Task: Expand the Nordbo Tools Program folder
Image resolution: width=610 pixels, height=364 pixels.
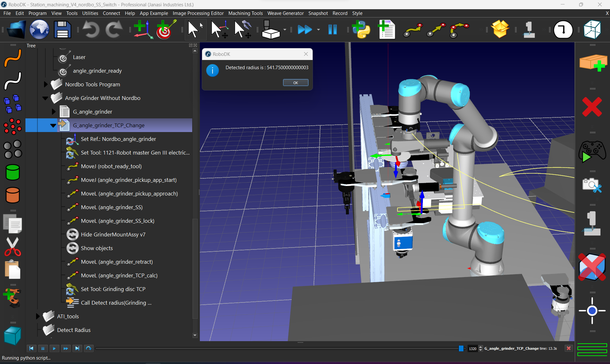Action: click(45, 84)
